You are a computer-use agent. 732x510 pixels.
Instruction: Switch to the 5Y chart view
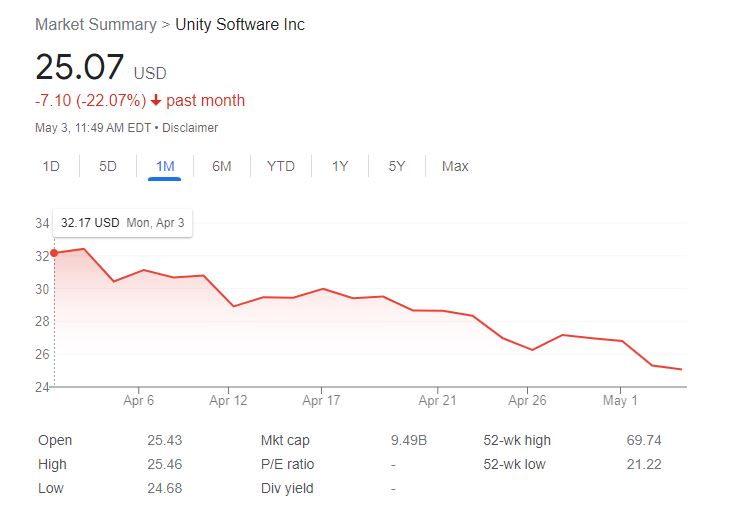[397, 166]
